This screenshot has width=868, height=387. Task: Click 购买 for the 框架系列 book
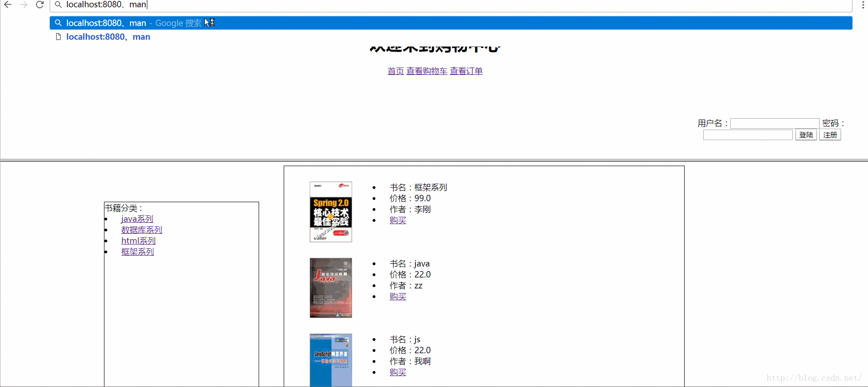point(398,220)
